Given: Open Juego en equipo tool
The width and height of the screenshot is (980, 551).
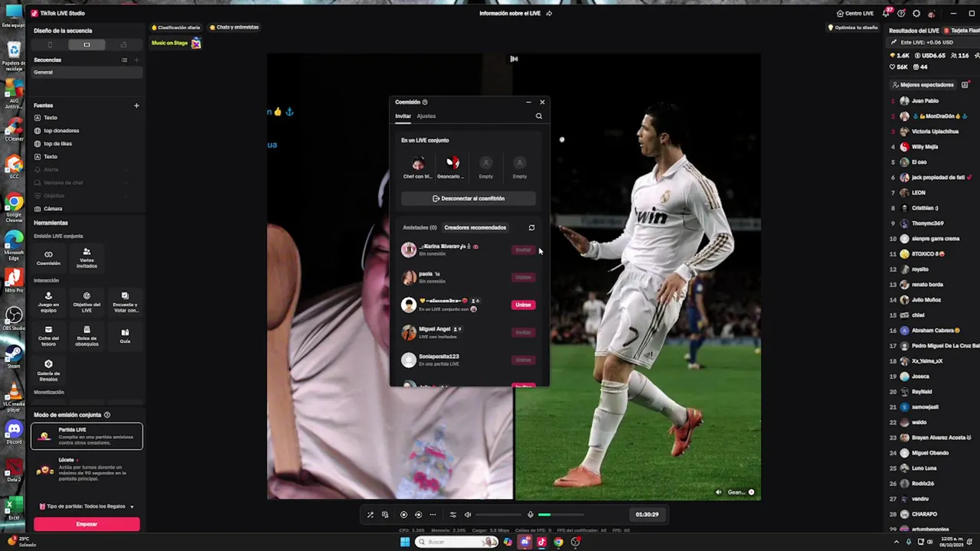Looking at the screenshot, I should point(48,302).
